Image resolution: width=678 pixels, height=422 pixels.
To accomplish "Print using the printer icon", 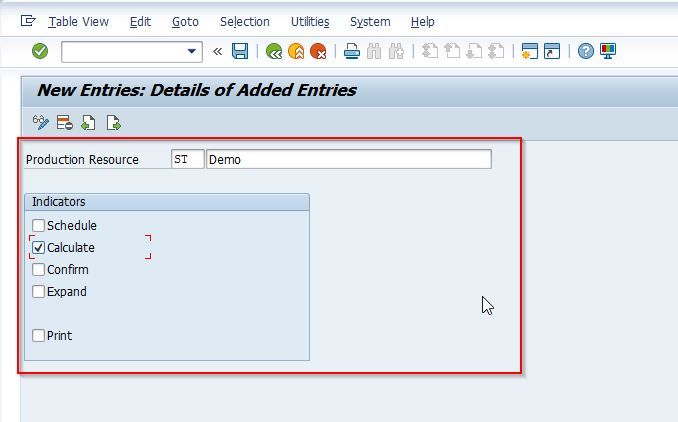I will (352, 51).
